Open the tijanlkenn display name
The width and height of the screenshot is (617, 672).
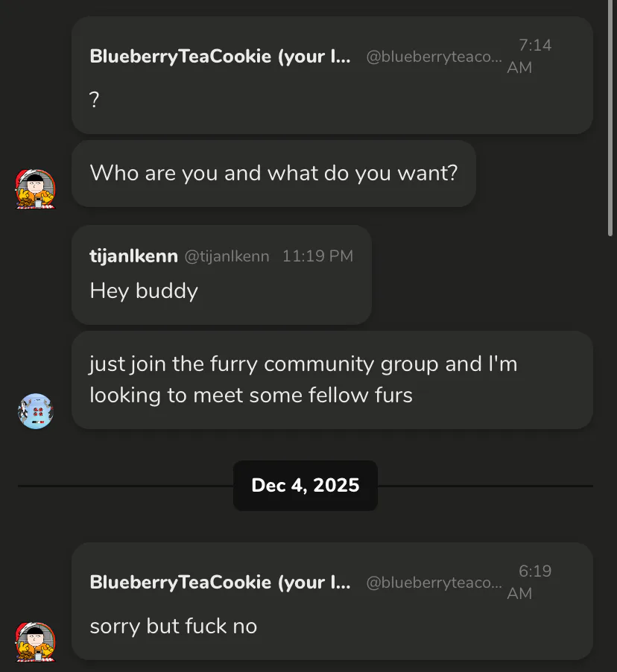click(133, 256)
